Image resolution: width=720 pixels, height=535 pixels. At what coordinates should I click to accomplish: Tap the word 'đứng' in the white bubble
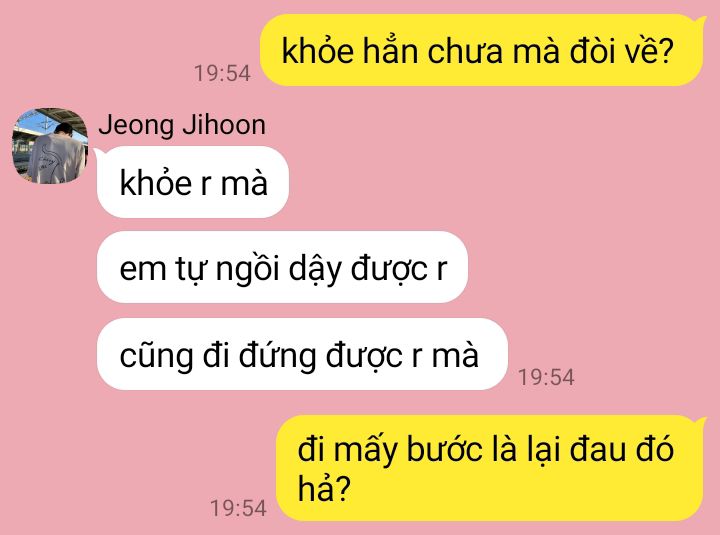pyautogui.click(x=277, y=356)
